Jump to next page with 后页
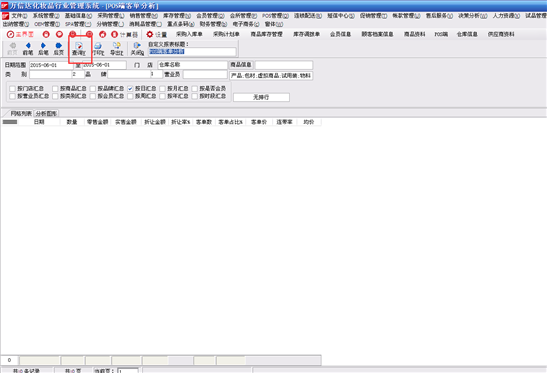Viewport: 547px width, 373px height. [x=59, y=49]
